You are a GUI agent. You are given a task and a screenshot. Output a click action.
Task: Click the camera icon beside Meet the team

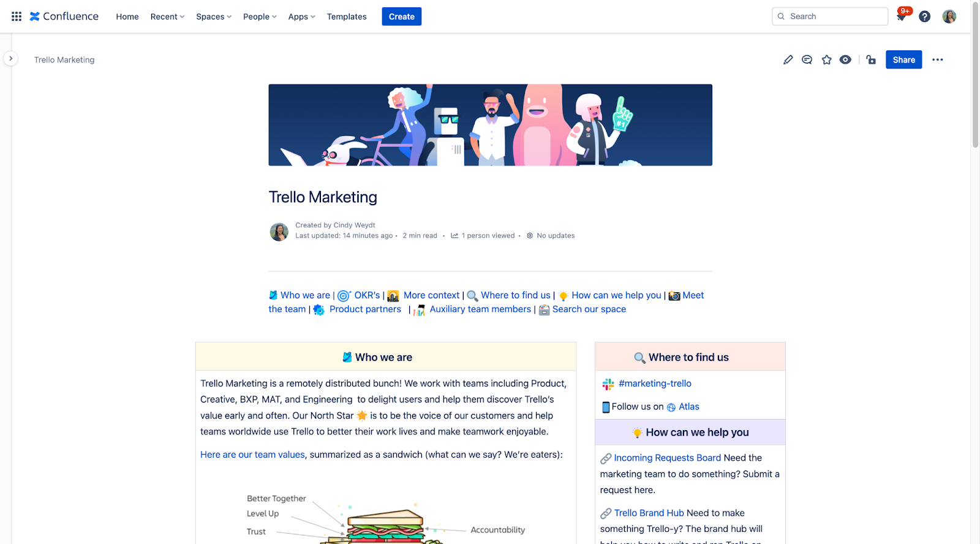pos(674,296)
